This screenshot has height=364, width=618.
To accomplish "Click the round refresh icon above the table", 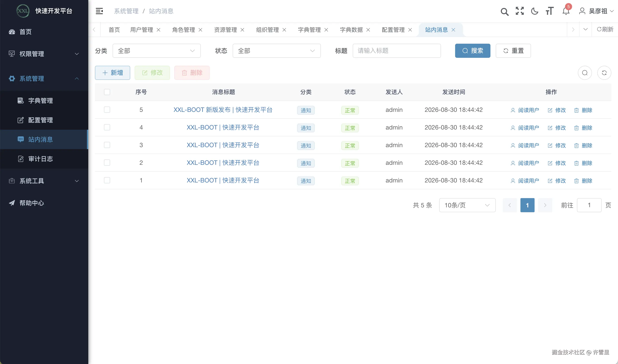I will pos(604,73).
